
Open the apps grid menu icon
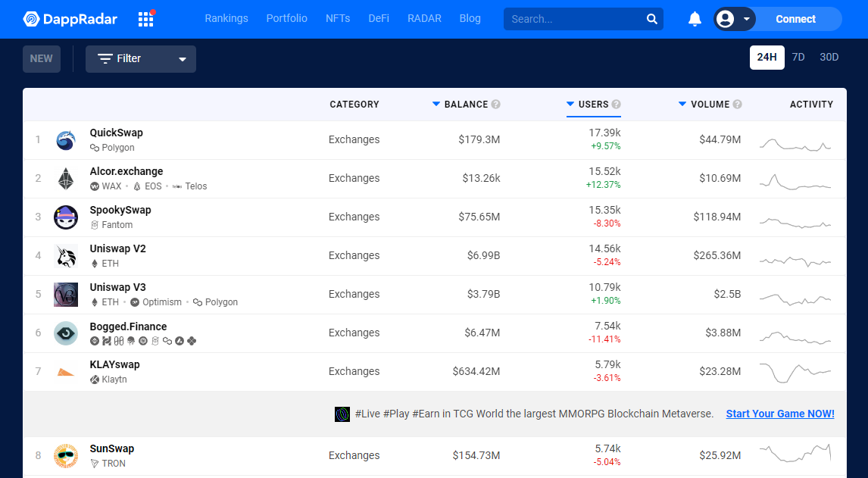coord(145,19)
